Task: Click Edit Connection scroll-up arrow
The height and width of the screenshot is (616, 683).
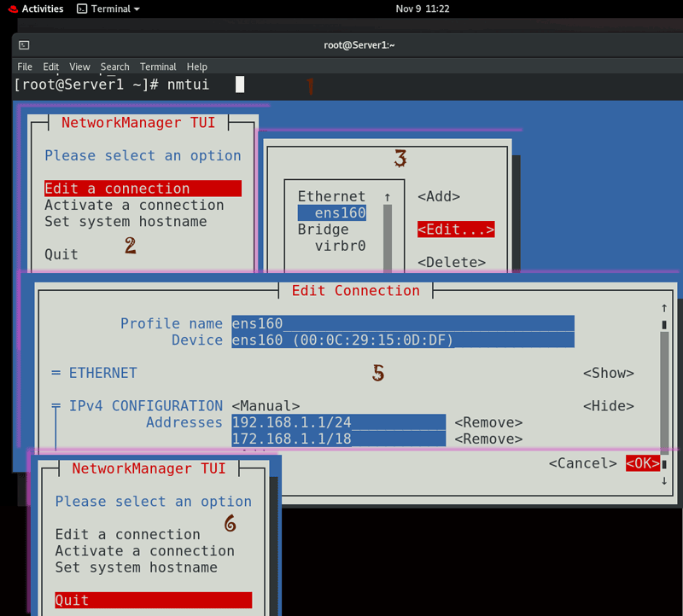Action: 664,308
